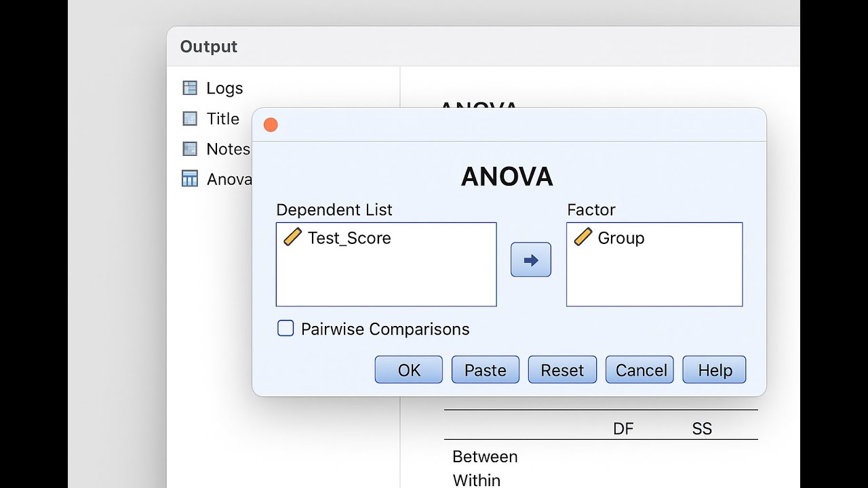
Task: Click the Reset button
Action: [562, 370]
